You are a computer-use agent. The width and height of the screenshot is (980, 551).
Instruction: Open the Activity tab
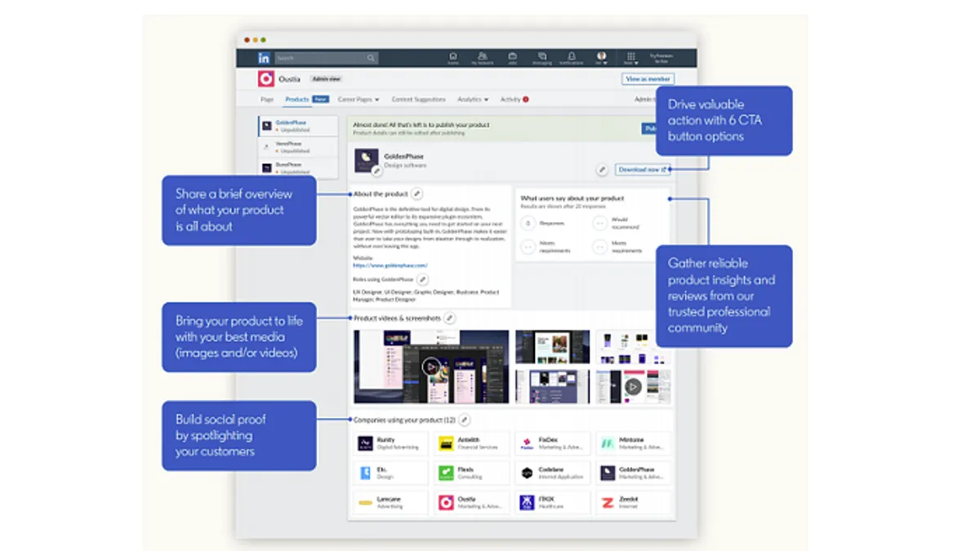(x=514, y=100)
